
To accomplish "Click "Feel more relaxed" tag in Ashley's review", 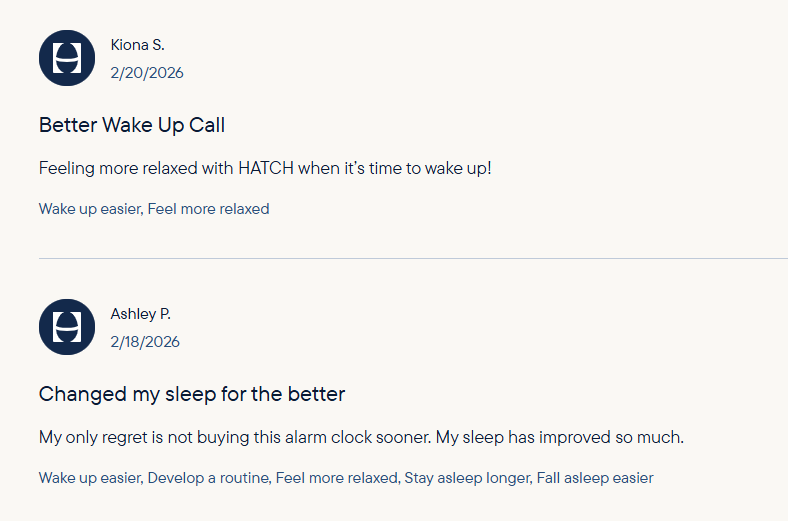I will (x=336, y=478).
